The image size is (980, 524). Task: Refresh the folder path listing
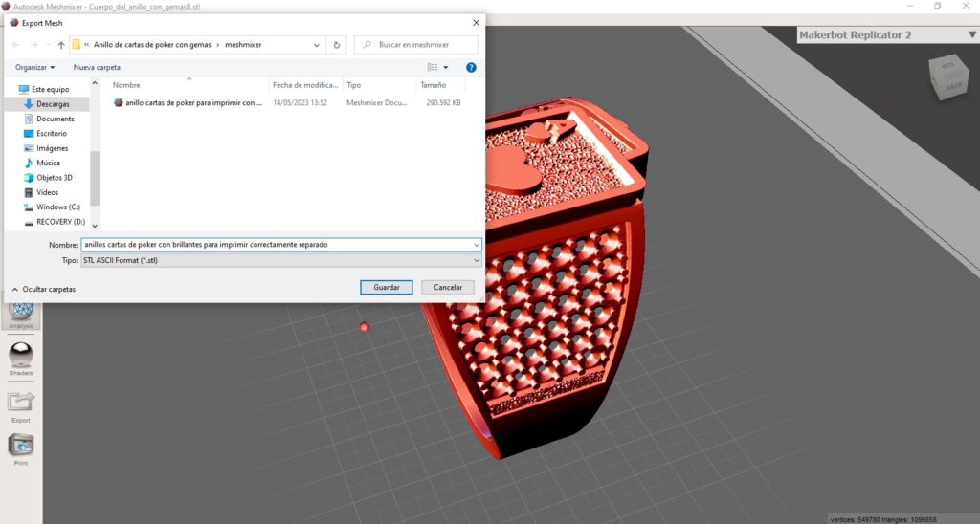336,45
